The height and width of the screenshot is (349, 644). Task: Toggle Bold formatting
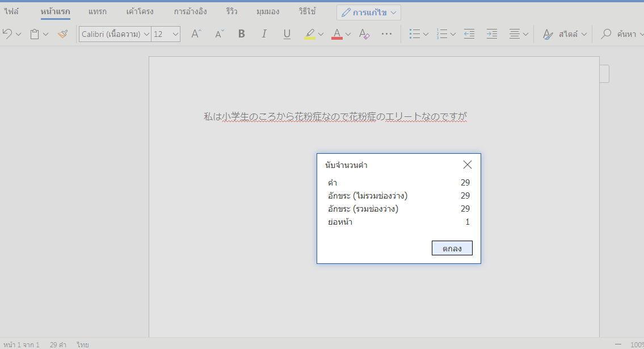pos(241,34)
